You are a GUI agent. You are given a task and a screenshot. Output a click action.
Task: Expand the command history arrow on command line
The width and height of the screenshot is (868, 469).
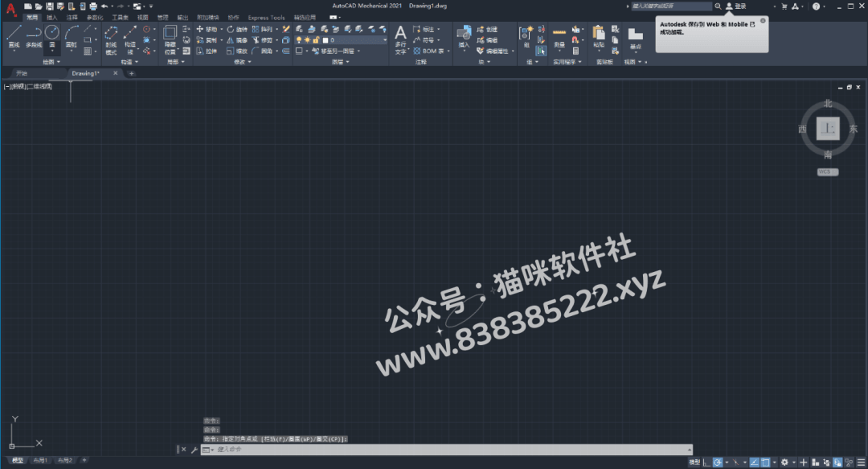click(x=690, y=450)
